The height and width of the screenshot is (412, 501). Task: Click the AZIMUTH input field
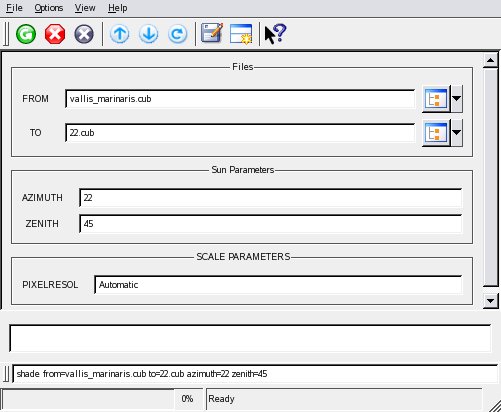coord(271,198)
